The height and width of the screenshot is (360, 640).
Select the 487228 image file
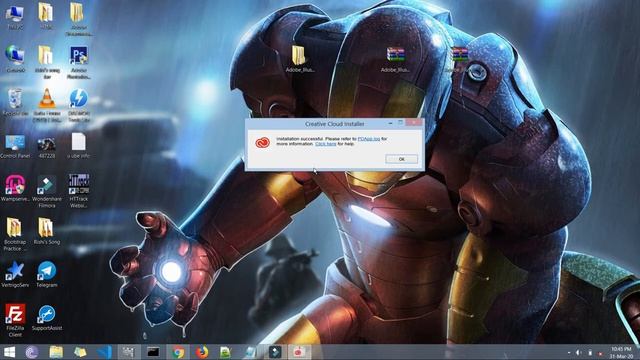[x=47, y=147]
